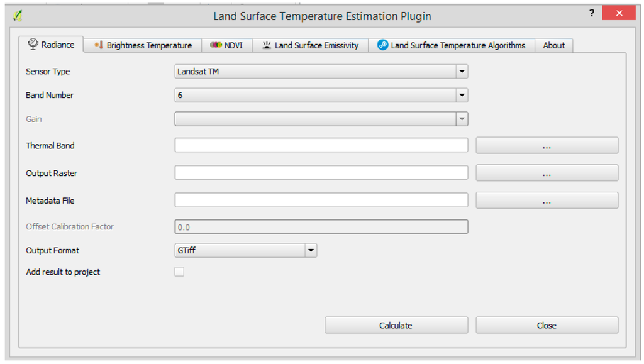This screenshot has width=644, height=364.
Task: Click the question mark help icon
Action: point(592,13)
